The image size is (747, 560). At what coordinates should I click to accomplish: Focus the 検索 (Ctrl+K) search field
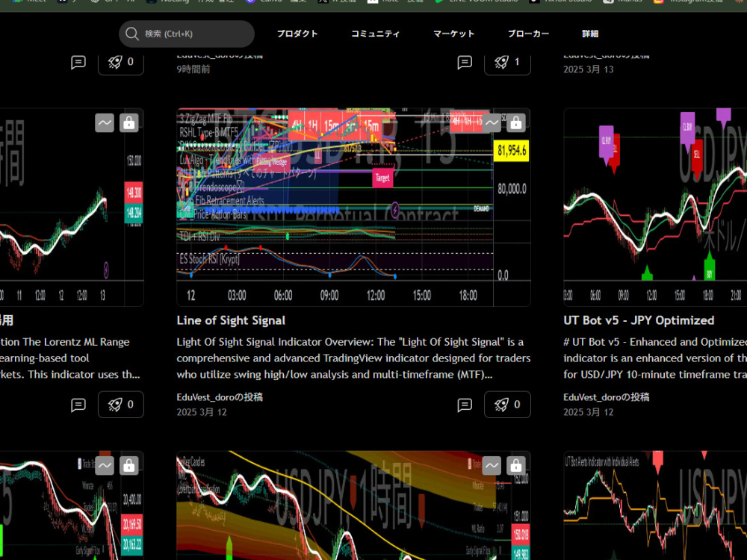[x=186, y=34]
